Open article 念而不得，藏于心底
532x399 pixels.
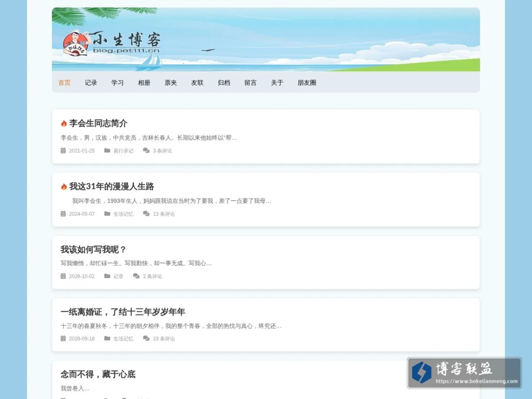[98, 374]
